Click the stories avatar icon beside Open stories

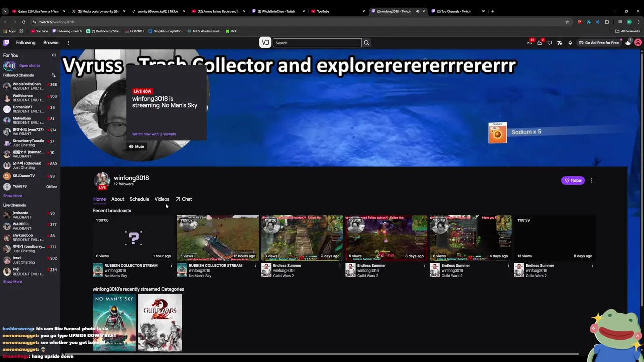coord(9,66)
